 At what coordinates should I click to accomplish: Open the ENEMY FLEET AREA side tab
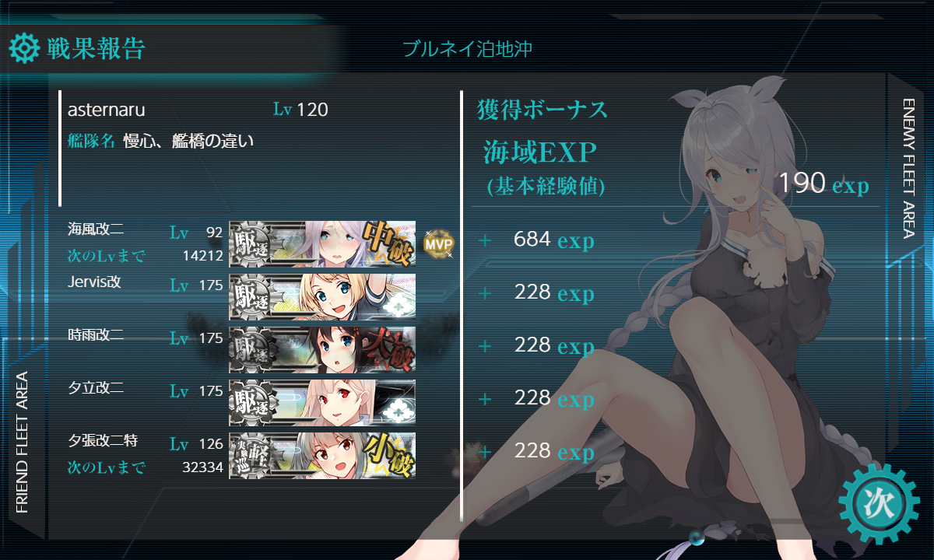click(x=910, y=169)
